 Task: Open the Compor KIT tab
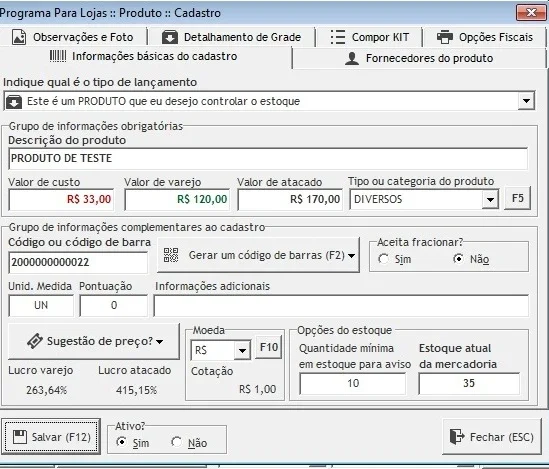coord(369,37)
